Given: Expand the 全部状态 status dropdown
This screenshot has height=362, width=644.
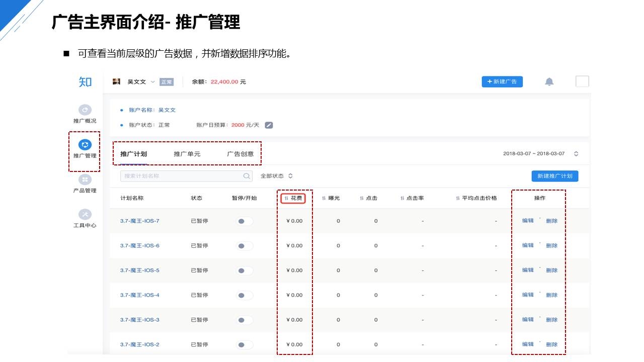Looking at the screenshot, I should click(276, 176).
